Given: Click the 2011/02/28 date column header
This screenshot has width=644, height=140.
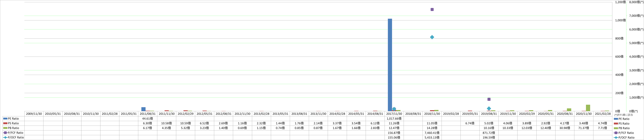Looking at the screenshot, I should click(110, 114).
